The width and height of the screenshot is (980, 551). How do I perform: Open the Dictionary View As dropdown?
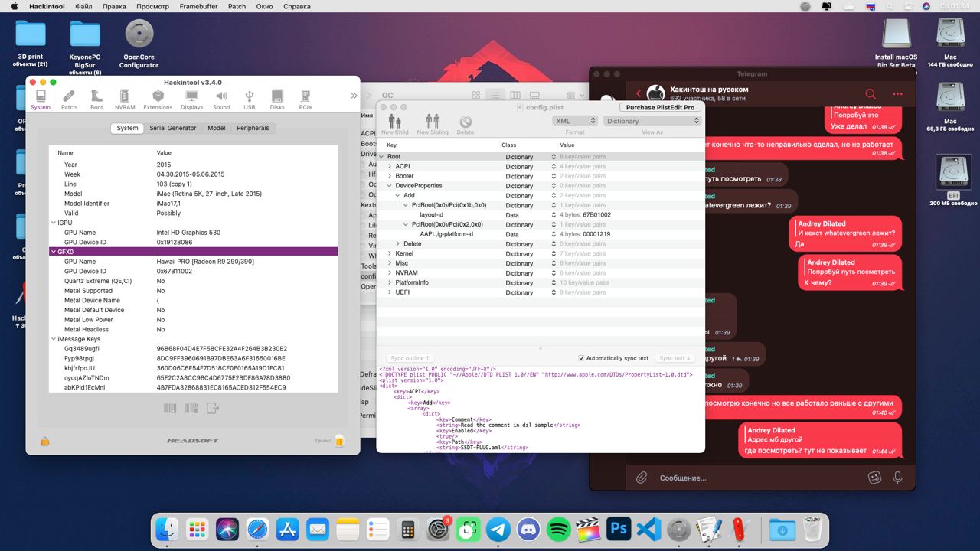tap(652, 121)
